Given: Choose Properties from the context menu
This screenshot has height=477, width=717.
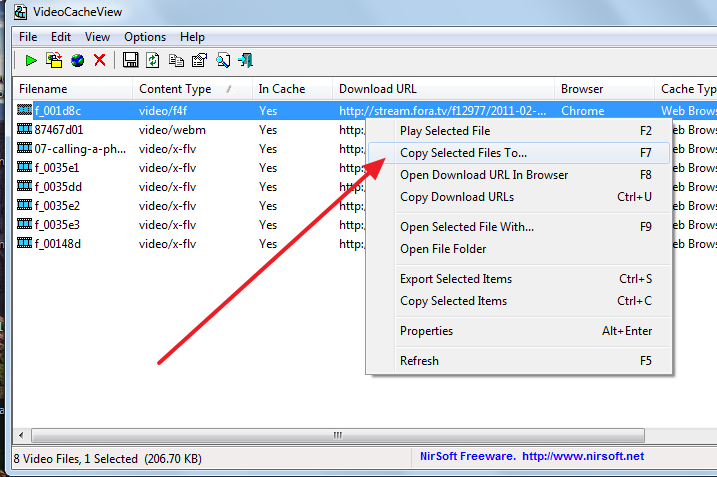Looking at the screenshot, I should (519, 331).
